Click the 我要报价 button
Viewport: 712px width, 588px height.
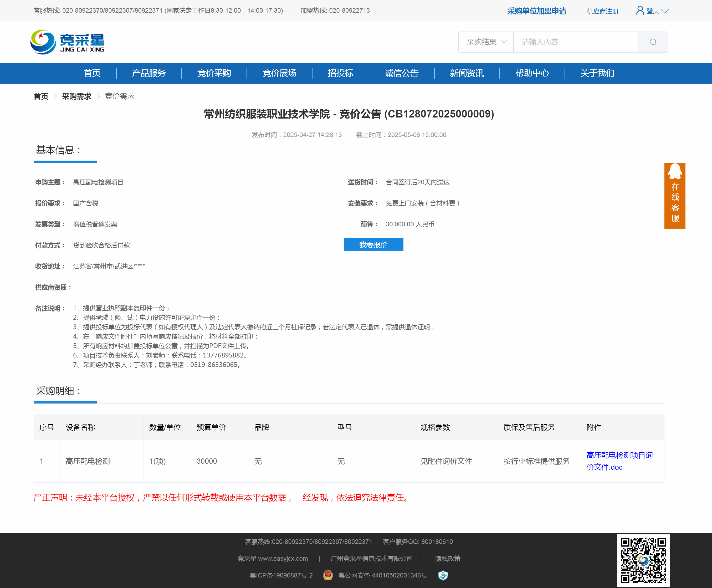pyautogui.click(x=373, y=244)
